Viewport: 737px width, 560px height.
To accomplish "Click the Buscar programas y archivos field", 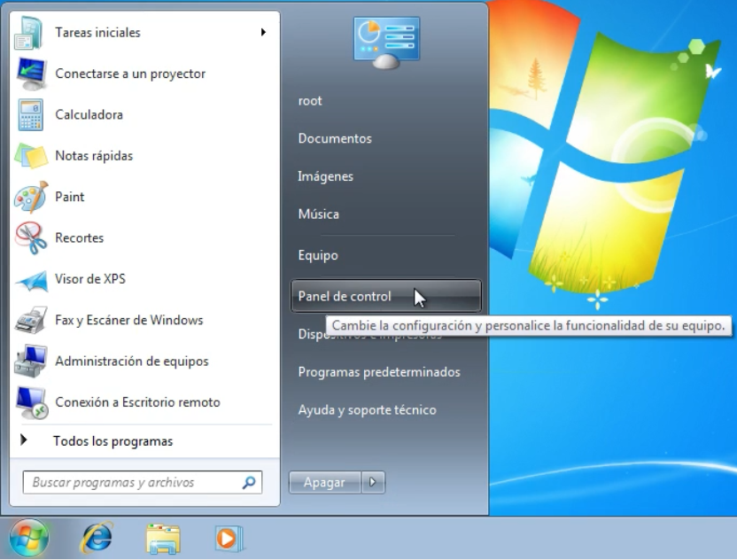I will (133, 483).
